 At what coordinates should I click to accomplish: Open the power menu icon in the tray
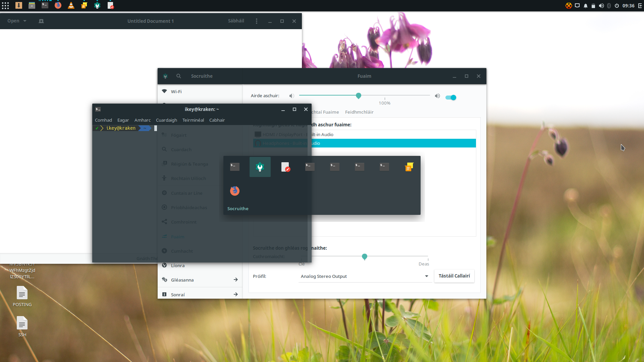[x=617, y=6]
